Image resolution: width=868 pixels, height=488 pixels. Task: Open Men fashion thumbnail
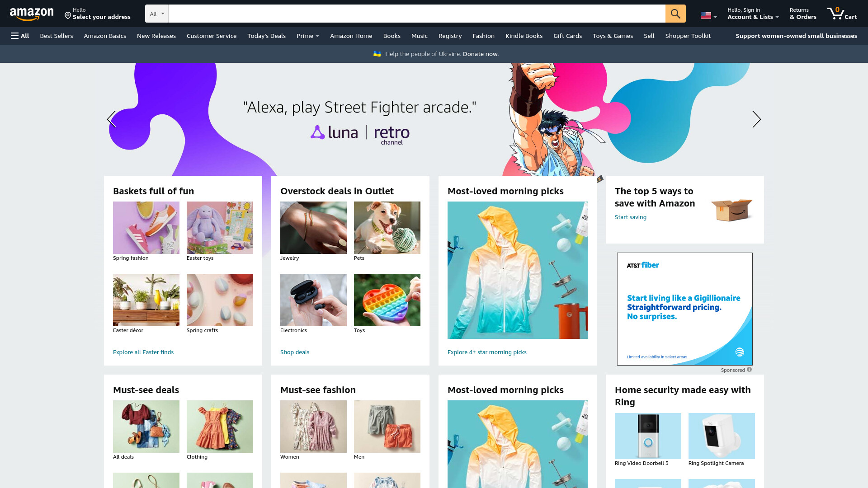pos(387,427)
